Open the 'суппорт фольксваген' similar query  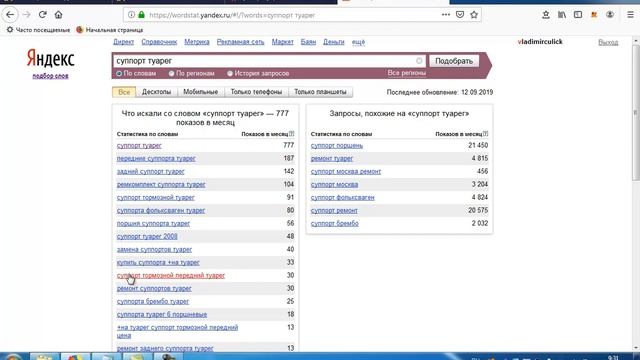(x=342, y=198)
